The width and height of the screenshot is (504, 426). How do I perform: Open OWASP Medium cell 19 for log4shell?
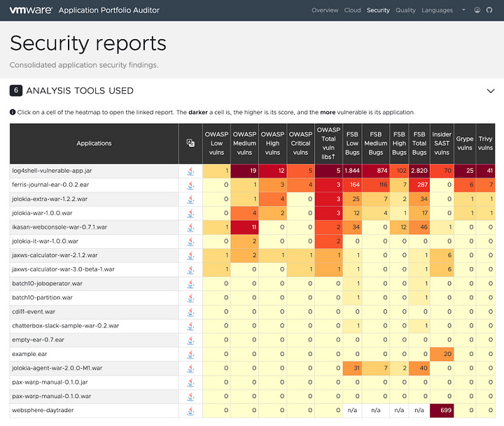[x=244, y=171]
